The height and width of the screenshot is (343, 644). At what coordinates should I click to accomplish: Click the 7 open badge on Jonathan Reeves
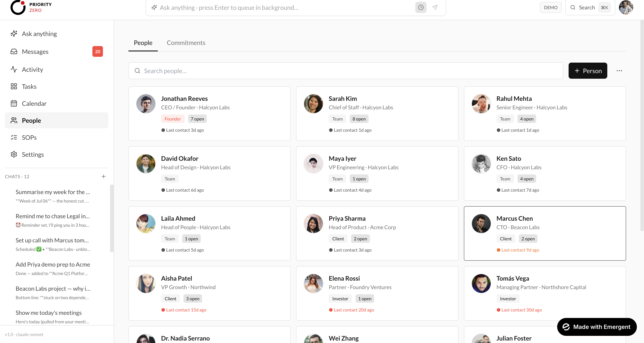[x=197, y=119]
